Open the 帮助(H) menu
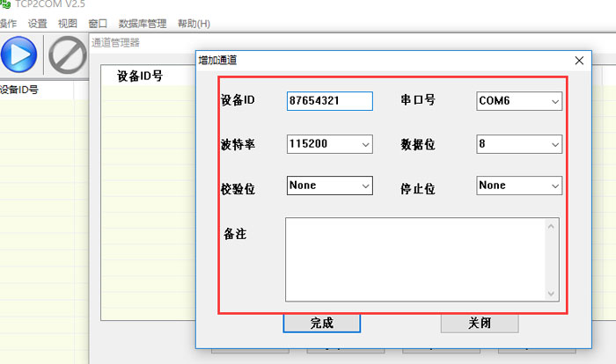 pos(194,23)
